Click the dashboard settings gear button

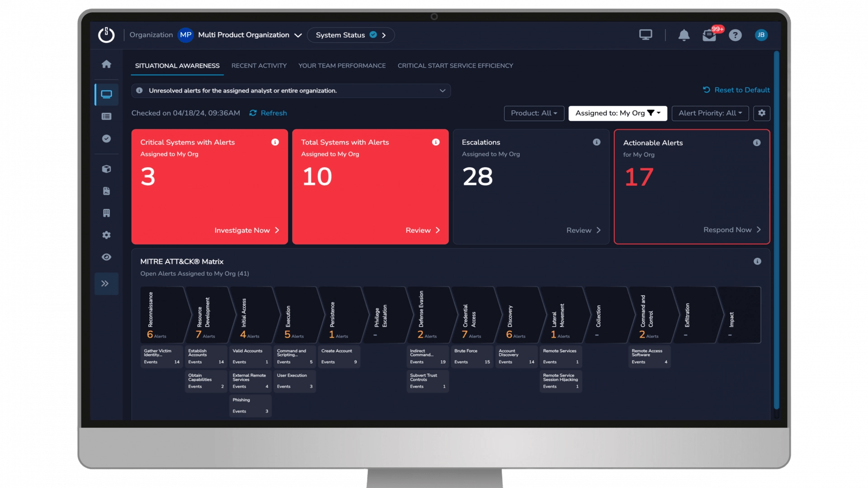(x=762, y=113)
